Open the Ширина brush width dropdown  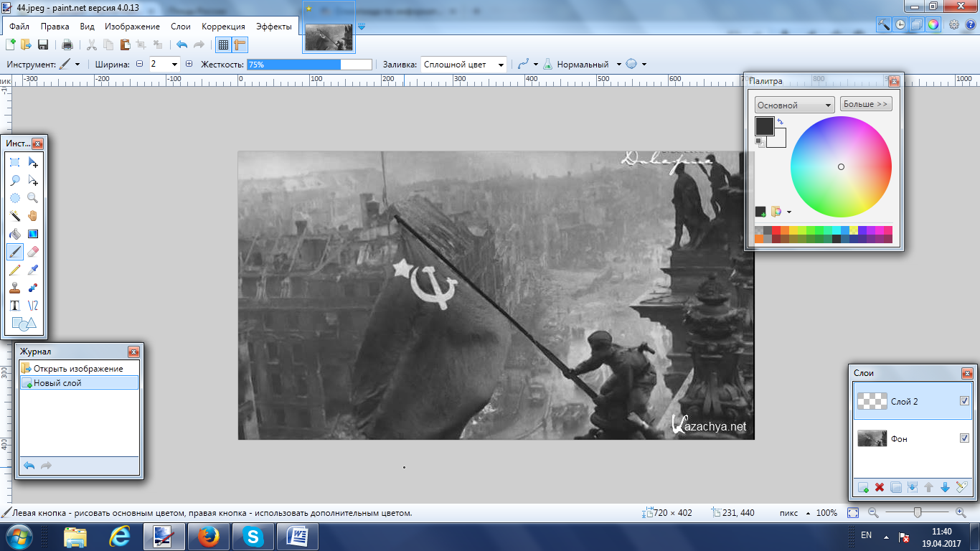[174, 64]
